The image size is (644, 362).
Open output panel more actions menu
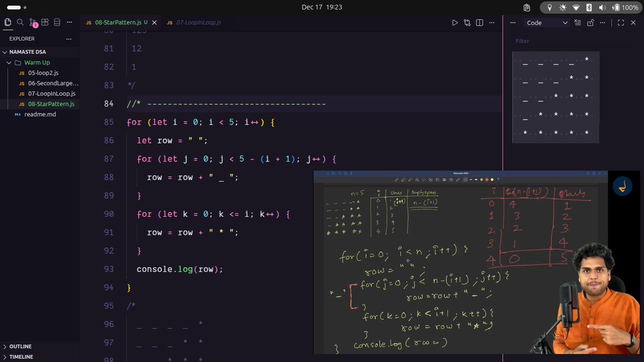coord(603,23)
